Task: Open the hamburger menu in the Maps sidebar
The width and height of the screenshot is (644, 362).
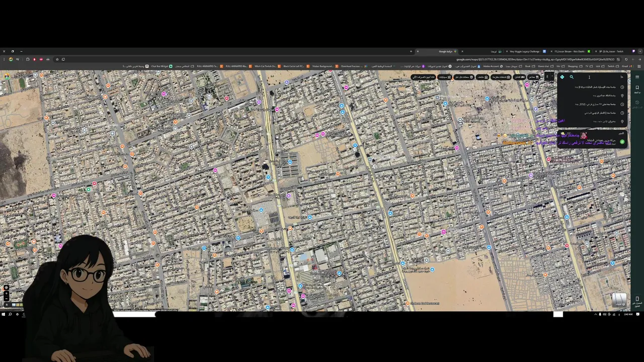Action: pyautogui.click(x=637, y=77)
